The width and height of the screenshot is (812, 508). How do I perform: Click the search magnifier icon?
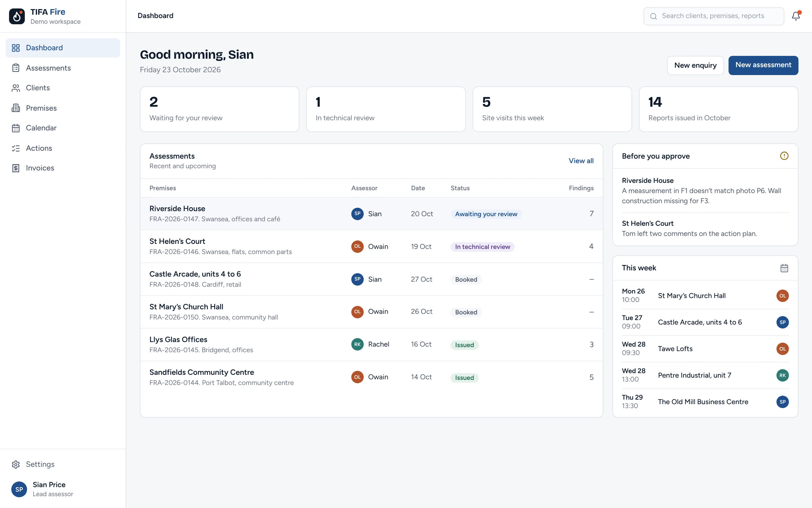coord(653,16)
